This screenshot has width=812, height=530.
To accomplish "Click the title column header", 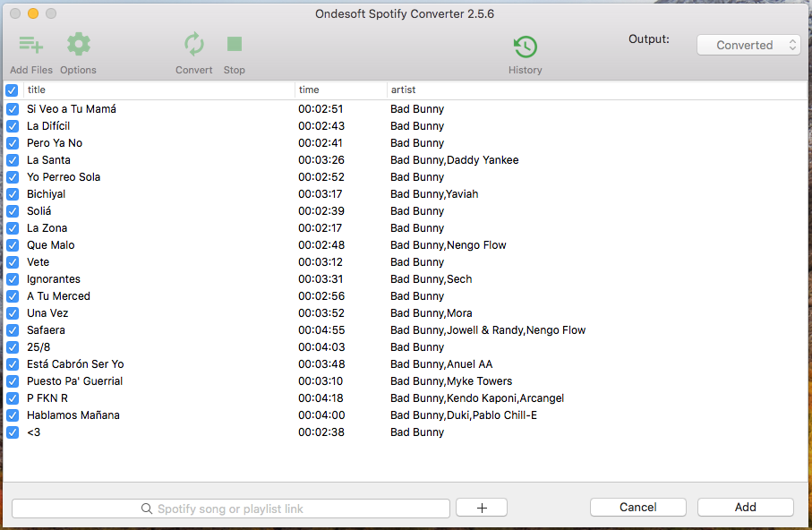I will pyautogui.click(x=159, y=90).
